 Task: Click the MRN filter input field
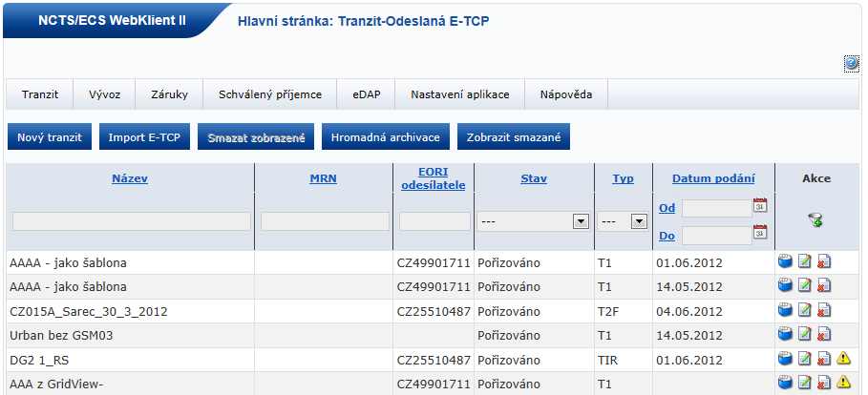325,221
